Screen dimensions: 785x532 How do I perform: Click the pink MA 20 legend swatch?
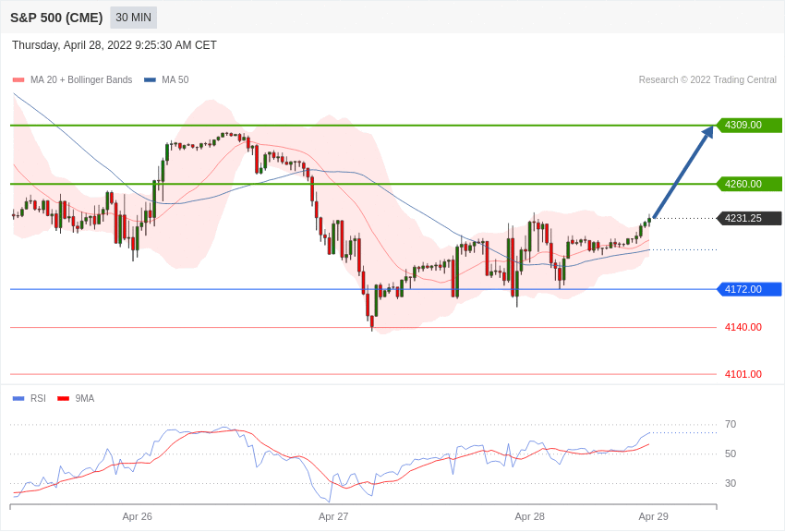coord(18,79)
